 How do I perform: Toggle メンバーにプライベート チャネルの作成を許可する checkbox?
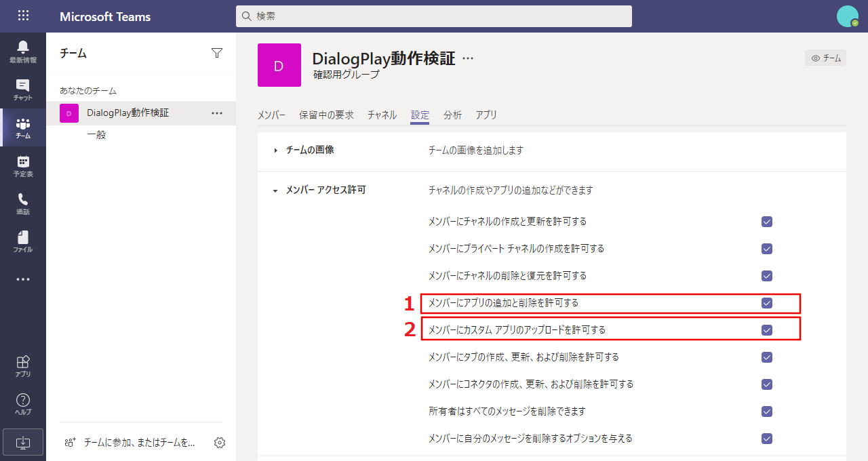767,249
